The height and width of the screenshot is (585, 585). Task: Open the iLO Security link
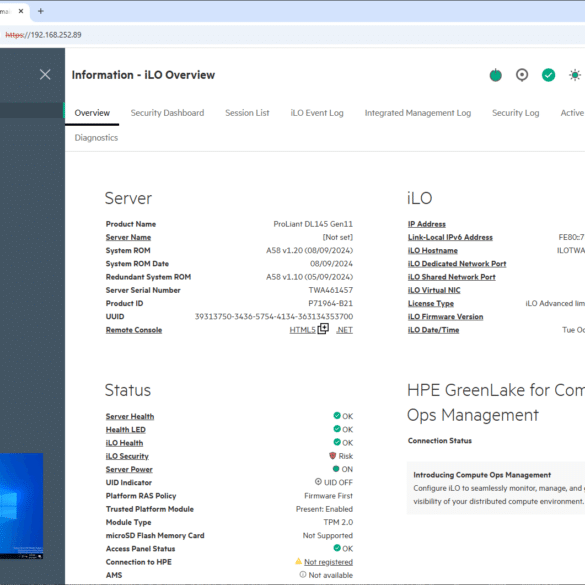point(127,456)
